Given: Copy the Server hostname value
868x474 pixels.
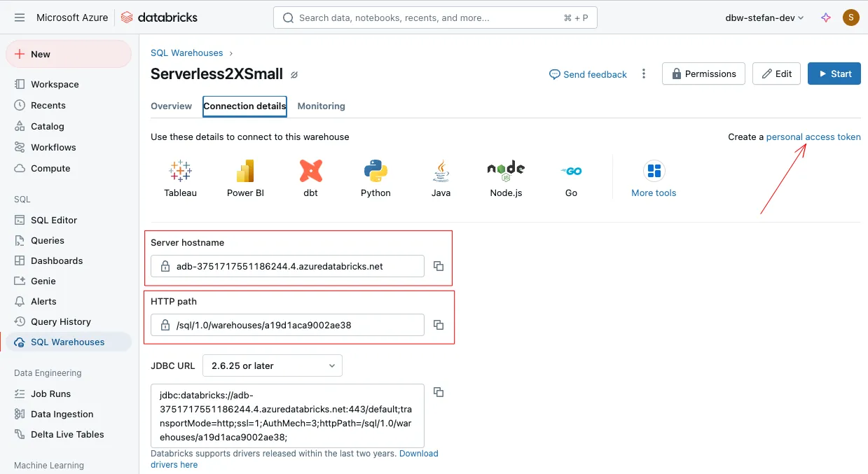Looking at the screenshot, I should 439,266.
